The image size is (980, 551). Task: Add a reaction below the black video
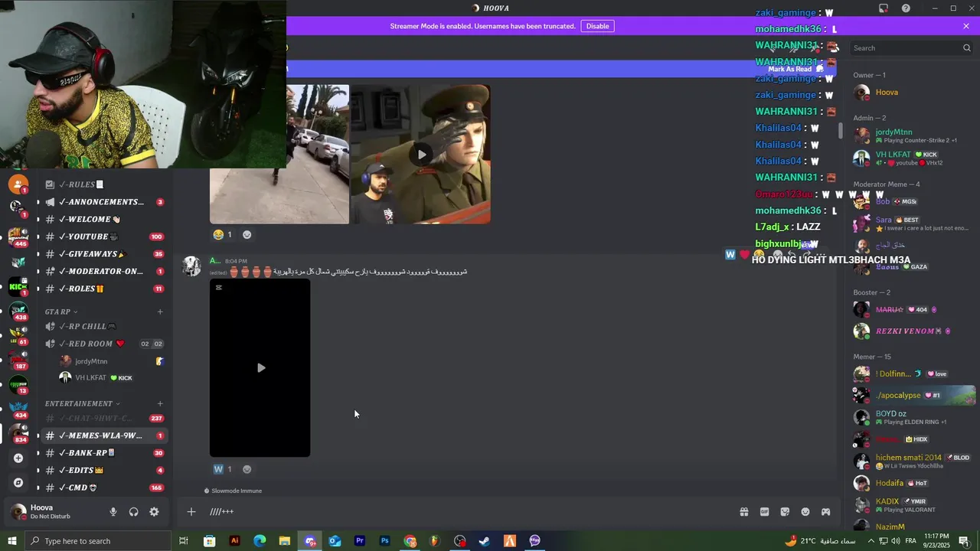[x=247, y=469]
